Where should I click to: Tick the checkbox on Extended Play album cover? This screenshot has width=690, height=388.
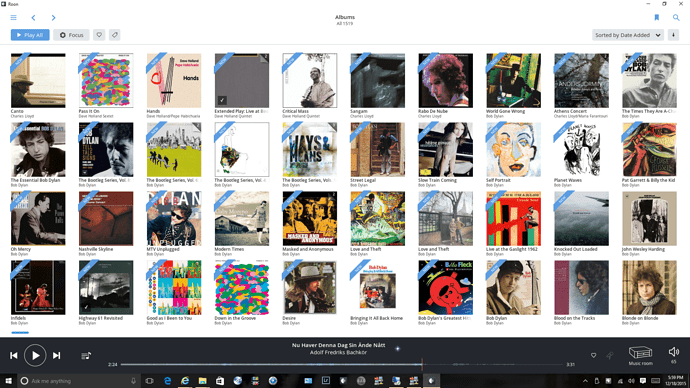click(x=222, y=100)
